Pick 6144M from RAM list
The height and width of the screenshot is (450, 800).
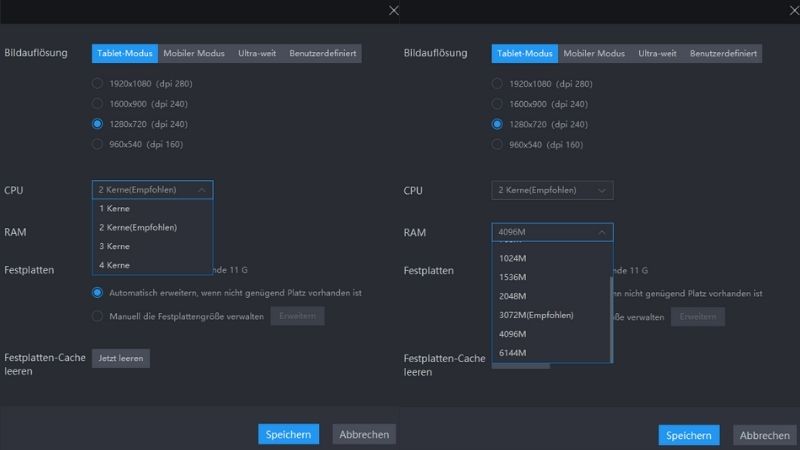(x=551, y=353)
